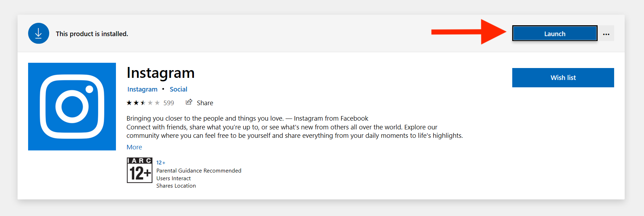Click the Share arrow icon
Screen dimensions: 644x216
pyautogui.click(x=189, y=102)
